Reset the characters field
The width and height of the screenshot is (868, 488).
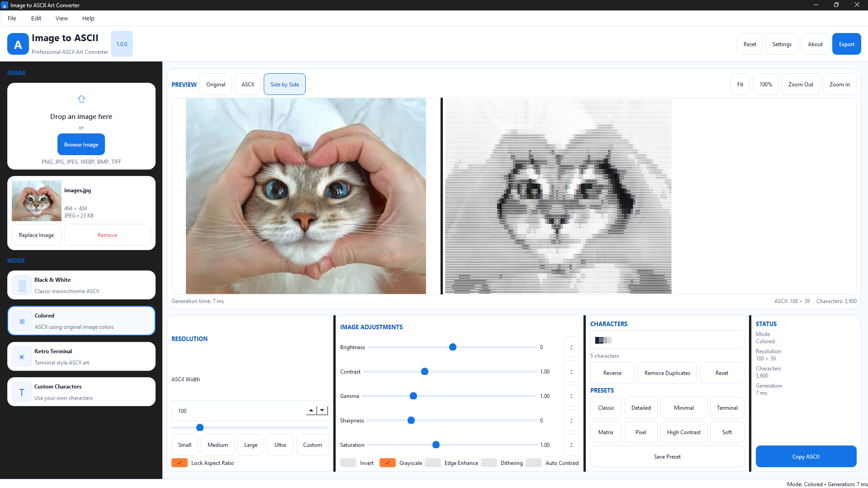click(x=722, y=373)
